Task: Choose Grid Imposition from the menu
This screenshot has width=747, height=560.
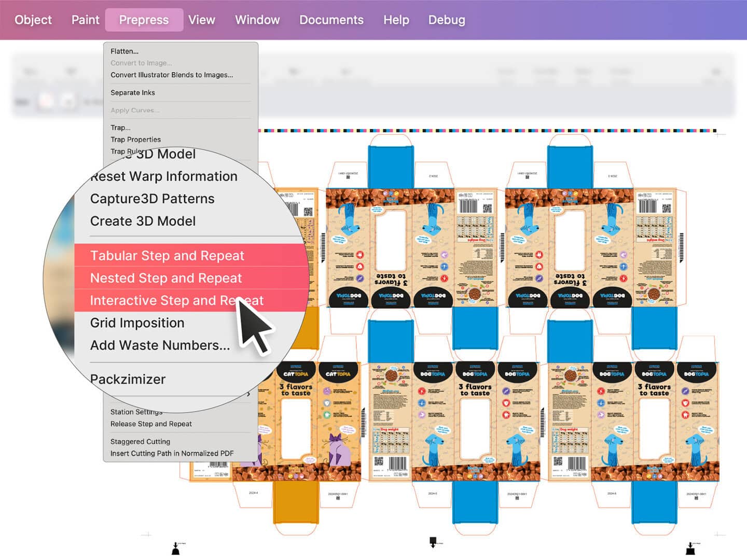Action: coord(137,323)
